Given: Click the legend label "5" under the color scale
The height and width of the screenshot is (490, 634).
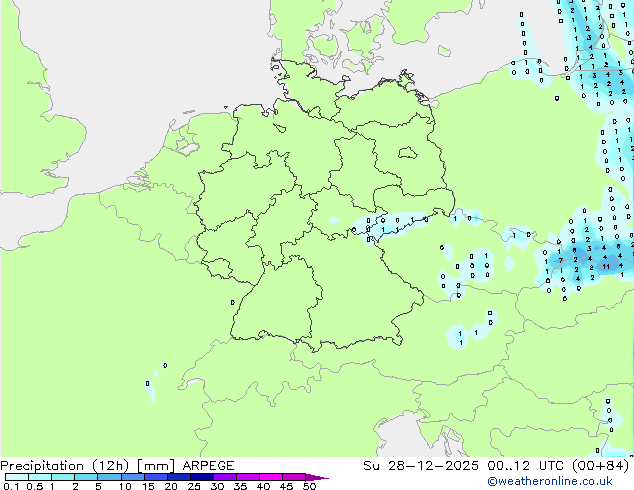Looking at the screenshot, I should click(98, 486).
